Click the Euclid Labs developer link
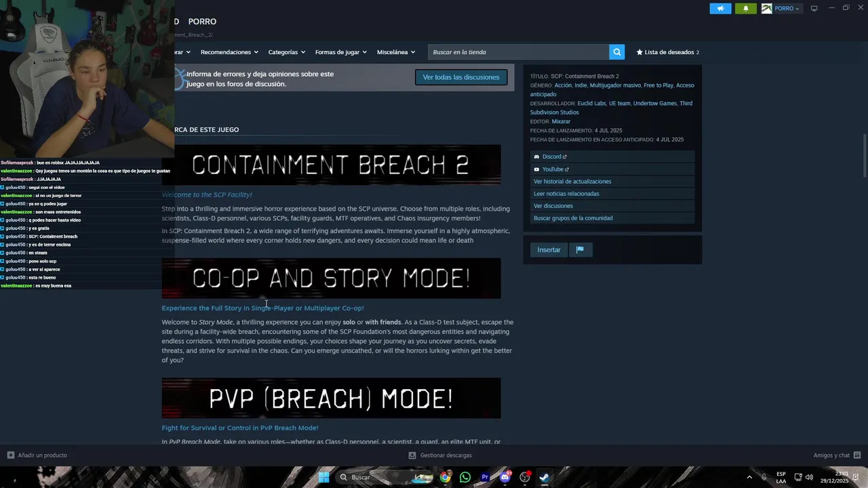The width and height of the screenshot is (868, 488). coord(591,104)
